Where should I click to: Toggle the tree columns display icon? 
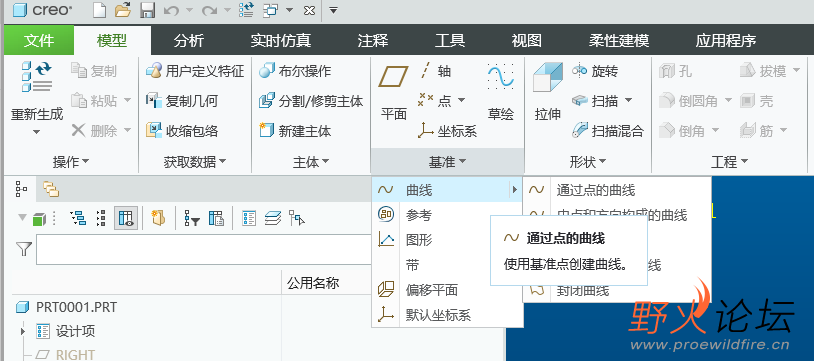(126, 219)
